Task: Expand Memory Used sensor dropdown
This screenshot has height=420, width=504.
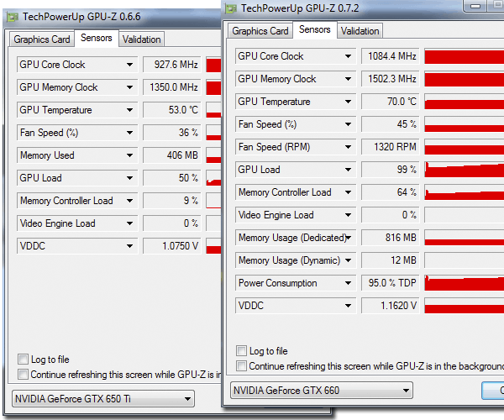Action: pyautogui.click(x=129, y=155)
